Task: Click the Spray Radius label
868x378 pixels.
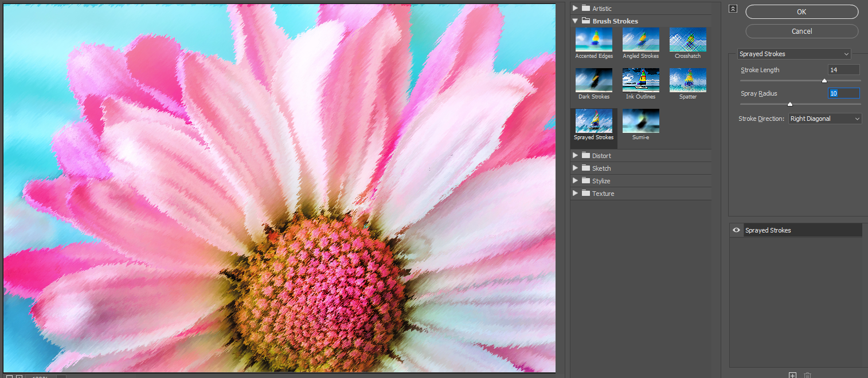Action: point(759,93)
